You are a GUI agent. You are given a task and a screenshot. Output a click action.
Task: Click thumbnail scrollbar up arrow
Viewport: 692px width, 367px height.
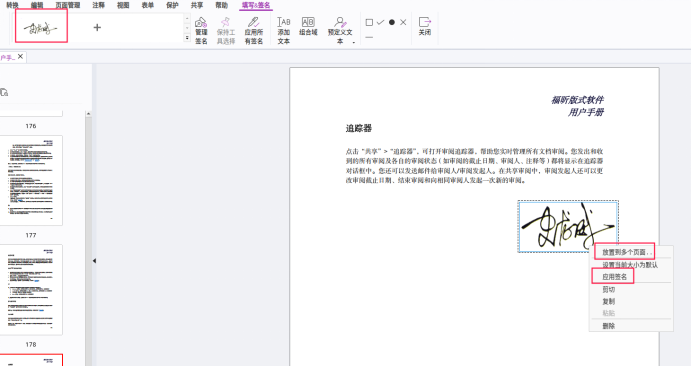[x=88, y=114]
